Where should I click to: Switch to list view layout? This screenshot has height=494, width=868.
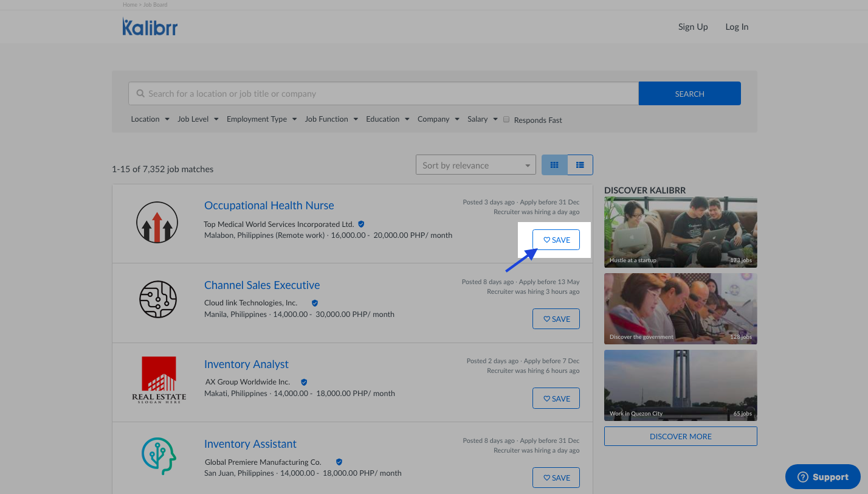pyautogui.click(x=580, y=165)
